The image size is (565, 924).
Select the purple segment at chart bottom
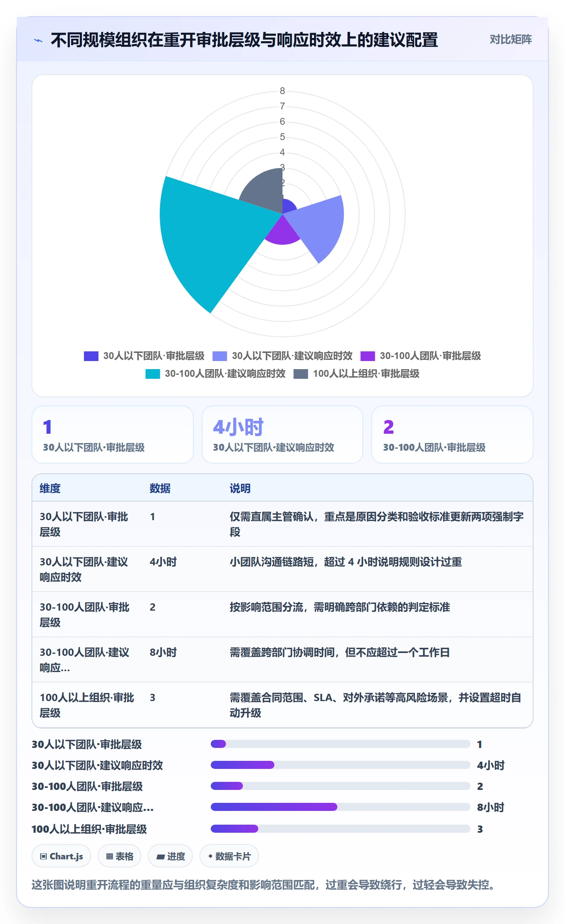tap(282, 233)
